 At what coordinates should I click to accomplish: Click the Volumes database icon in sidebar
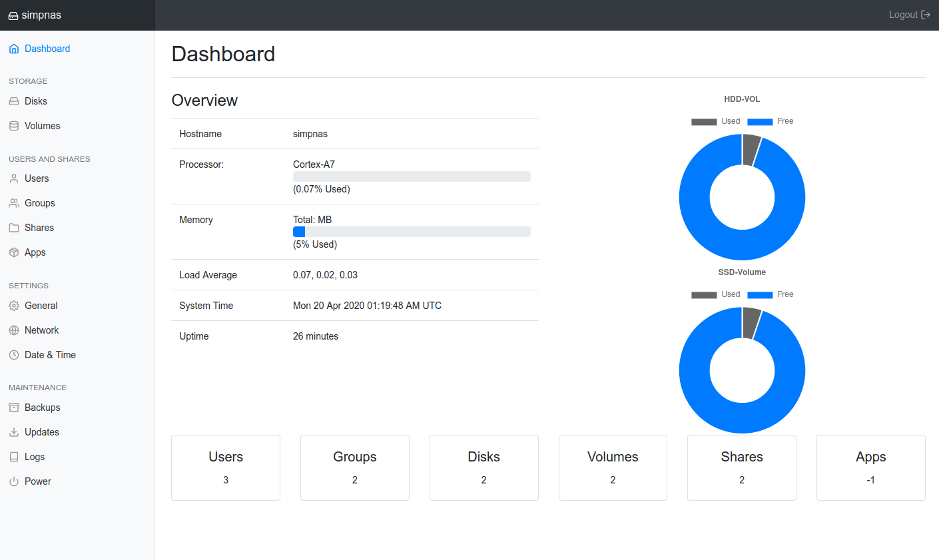[x=14, y=126]
